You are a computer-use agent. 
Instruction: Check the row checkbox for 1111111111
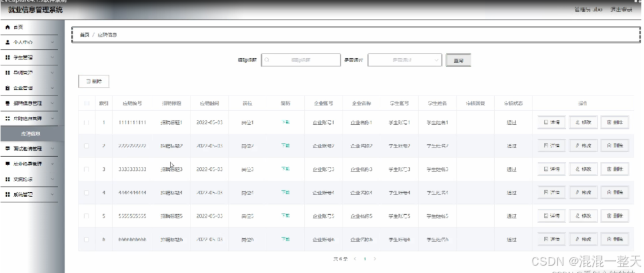(86, 123)
